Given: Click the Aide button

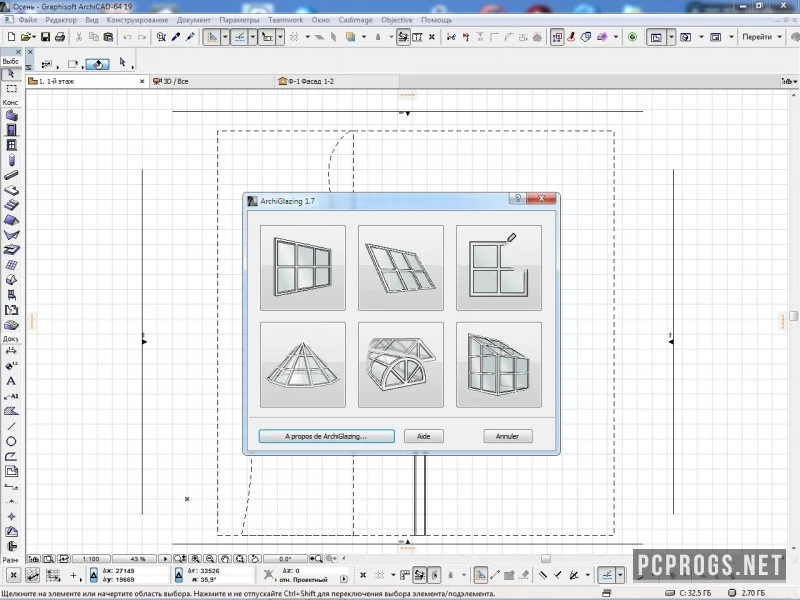Looking at the screenshot, I should [x=423, y=436].
